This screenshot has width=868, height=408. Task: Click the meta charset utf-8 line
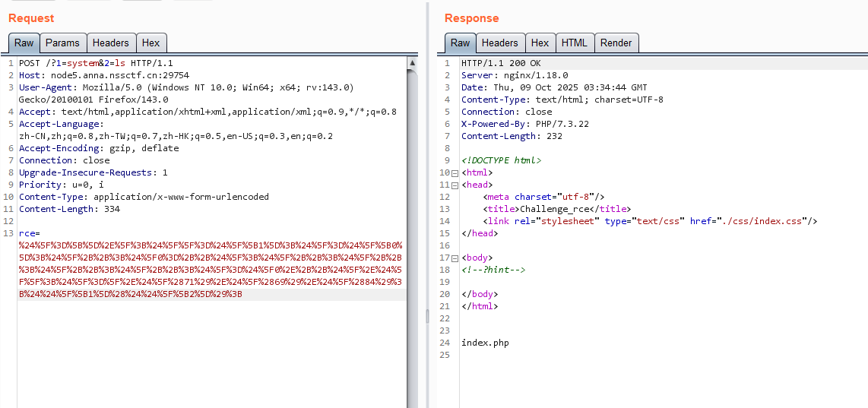(x=543, y=197)
